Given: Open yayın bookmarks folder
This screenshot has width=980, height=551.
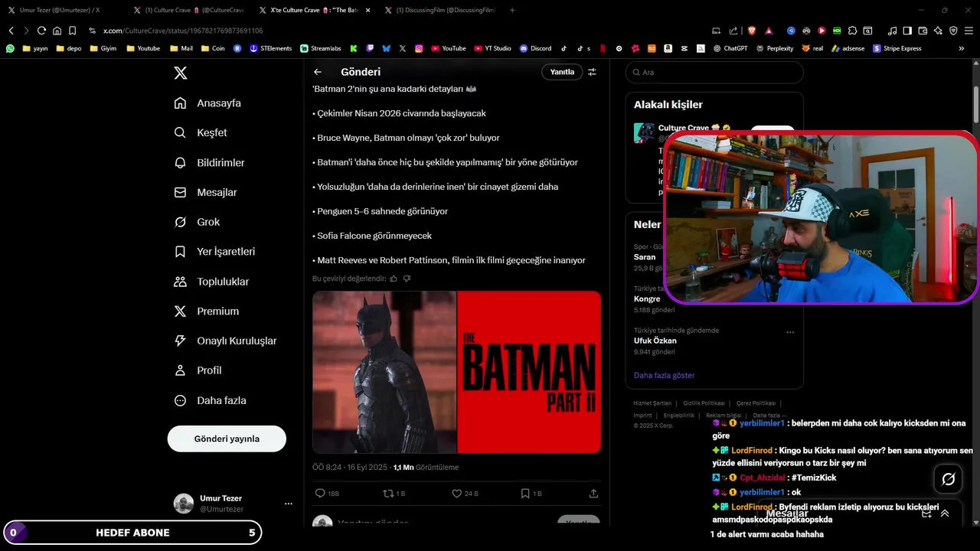Looking at the screenshot, I should (x=35, y=48).
